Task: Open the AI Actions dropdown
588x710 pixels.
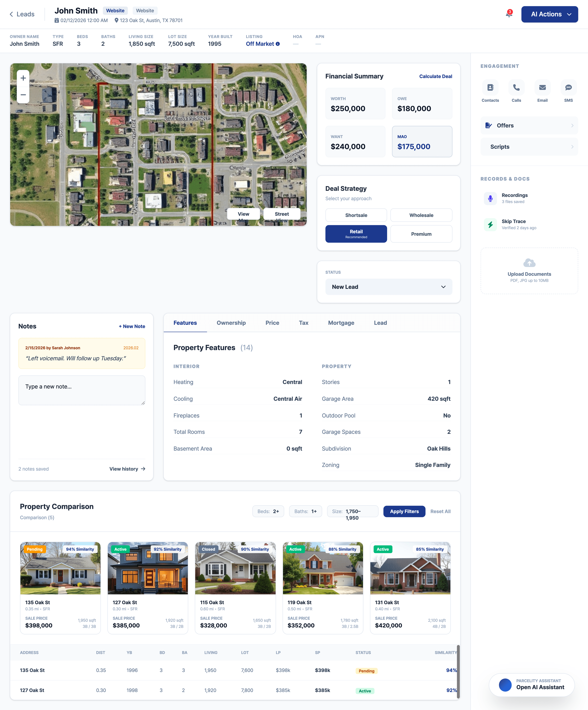Action: [549, 14]
